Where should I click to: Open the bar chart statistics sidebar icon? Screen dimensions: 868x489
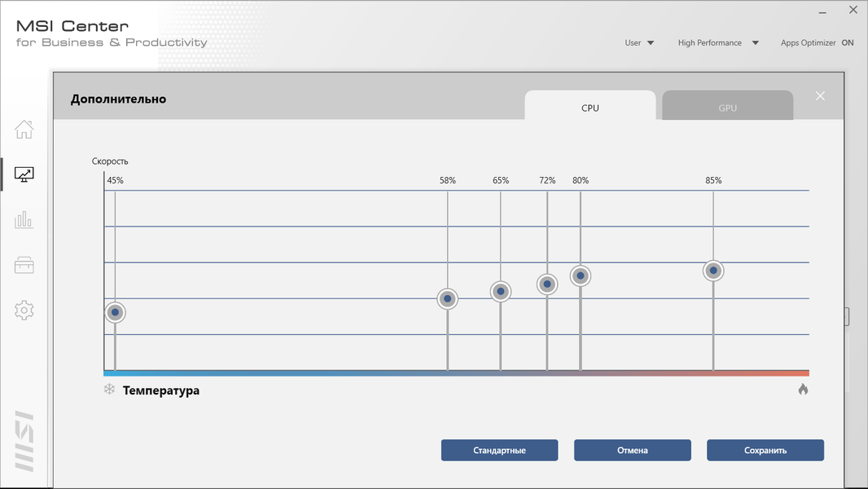pos(24,219)
